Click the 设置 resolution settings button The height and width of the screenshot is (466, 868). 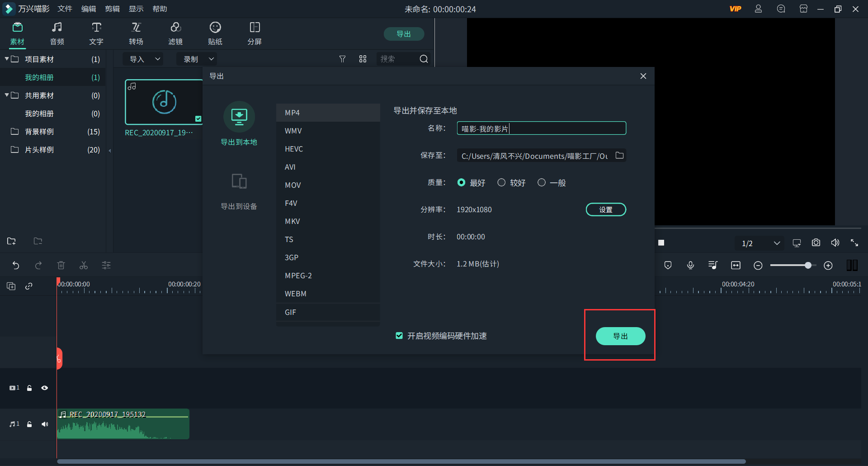pyautogui.click(x=606, y=209)
